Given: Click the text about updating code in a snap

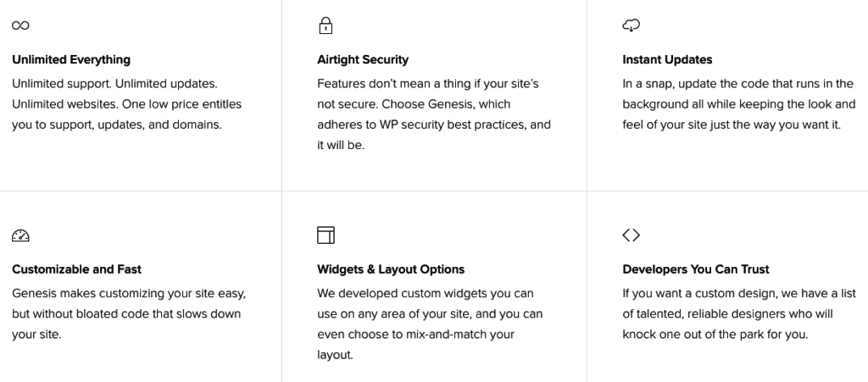Looking at the screenshot, I should click(739, 104).
